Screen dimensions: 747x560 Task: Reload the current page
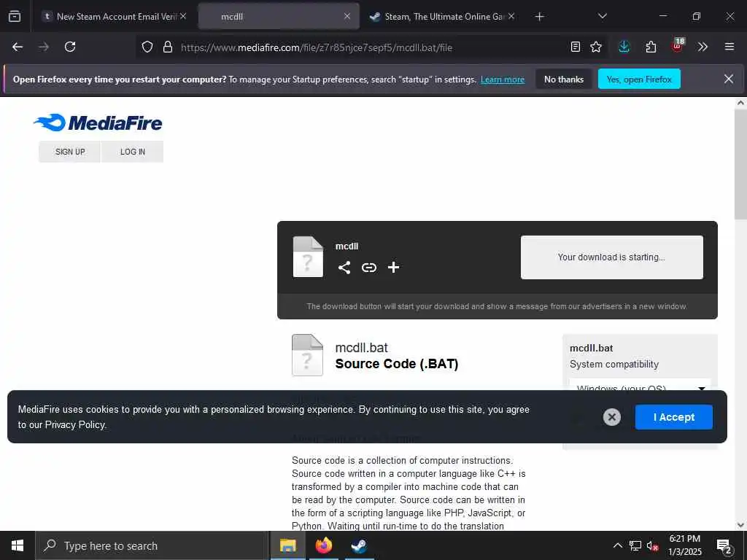pos(70,47)
